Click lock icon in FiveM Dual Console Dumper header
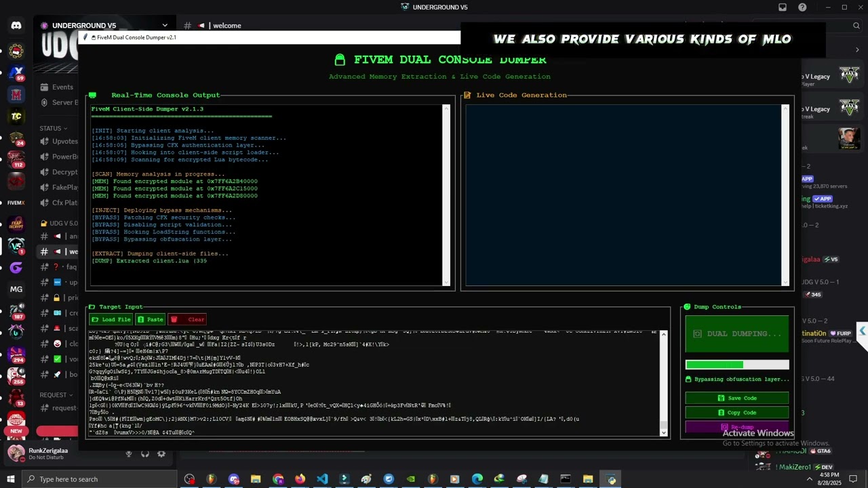 [340, 60]
